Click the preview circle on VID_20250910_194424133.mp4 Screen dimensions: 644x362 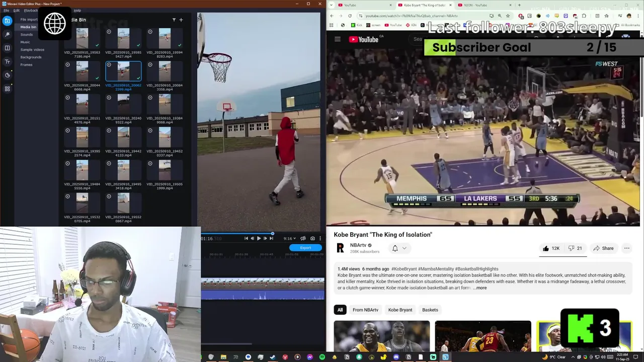[x=109, y=131]
